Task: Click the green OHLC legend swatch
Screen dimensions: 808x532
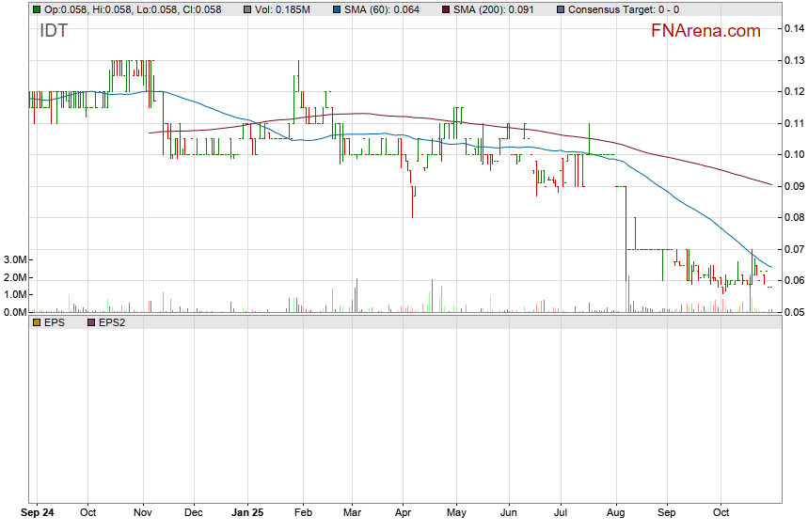Action: [x=37, y=9]
